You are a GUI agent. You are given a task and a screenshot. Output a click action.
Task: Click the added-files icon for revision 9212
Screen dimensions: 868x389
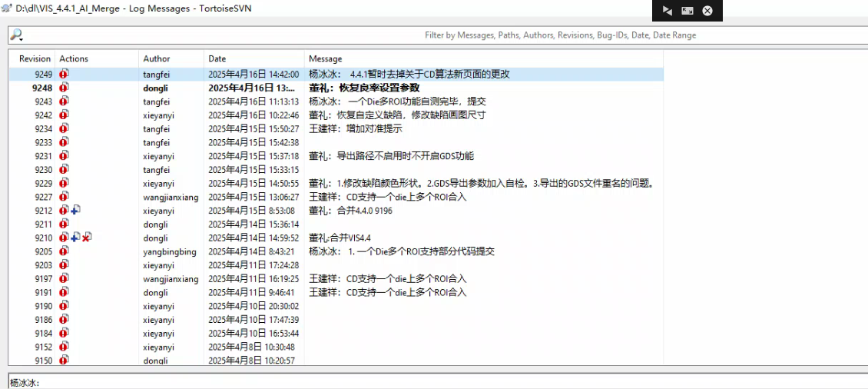point(75,211)
